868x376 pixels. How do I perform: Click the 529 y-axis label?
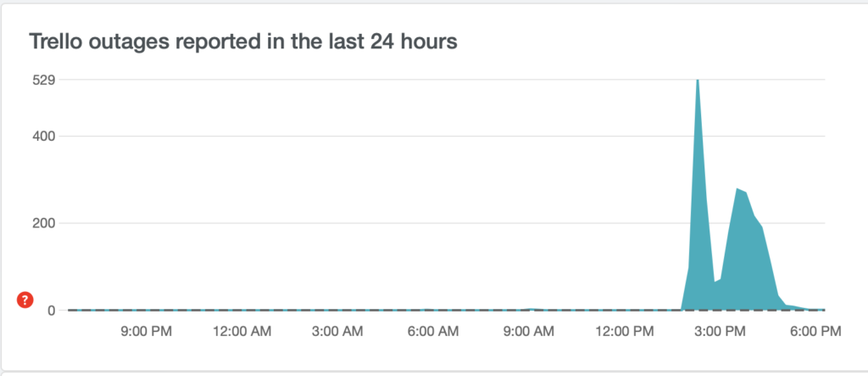coord(44,81)
